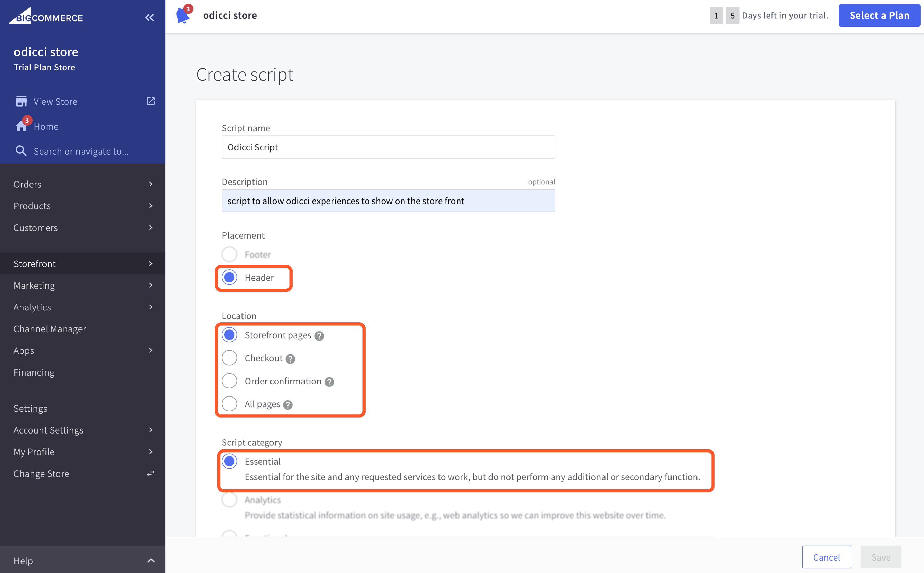924x573 pixels.
Task: Click the View Store storefront icon
Action: point(21,102)
